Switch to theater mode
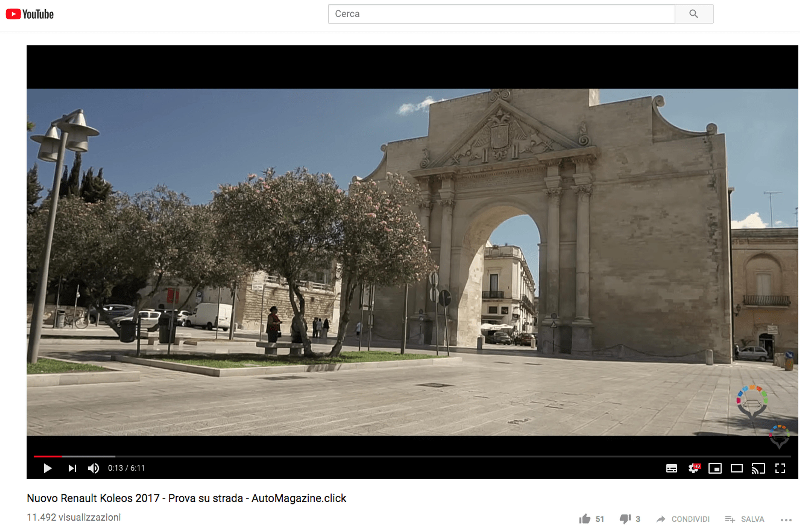The image size is (800, 532). coord(736,468)
